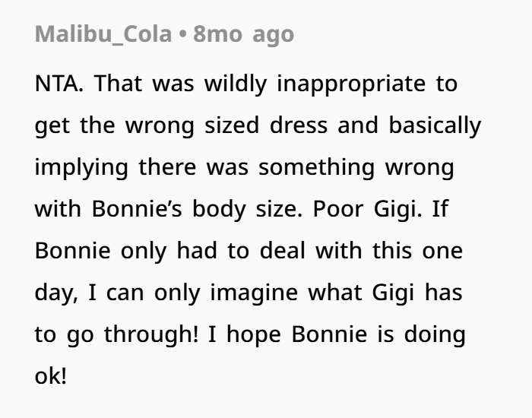Click the word wildly in the comment

pos(236,84)
